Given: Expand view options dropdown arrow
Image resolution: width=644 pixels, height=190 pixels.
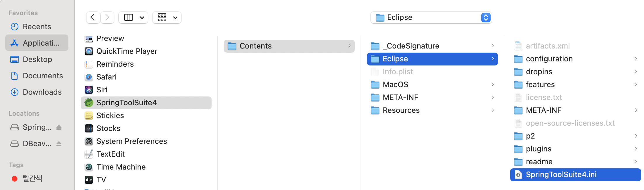Looking at the screenshot, I should [x=142, y=18].
